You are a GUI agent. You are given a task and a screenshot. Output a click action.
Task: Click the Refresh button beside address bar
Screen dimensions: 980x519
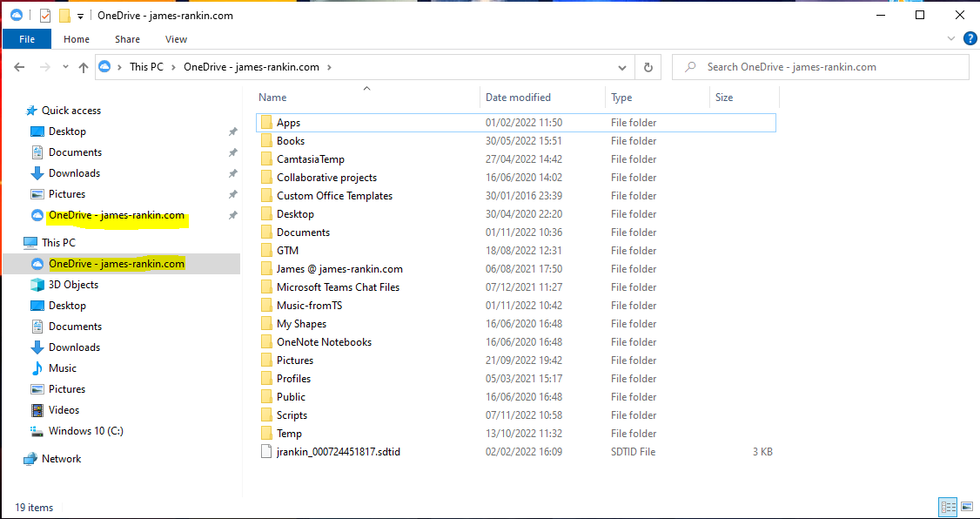click(648, 67)
